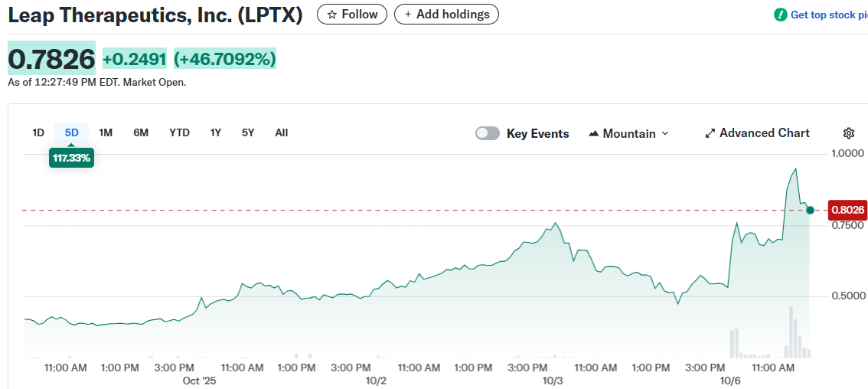Show the 5Y price history
The image size is (868, 389).
tap(248, 132)
